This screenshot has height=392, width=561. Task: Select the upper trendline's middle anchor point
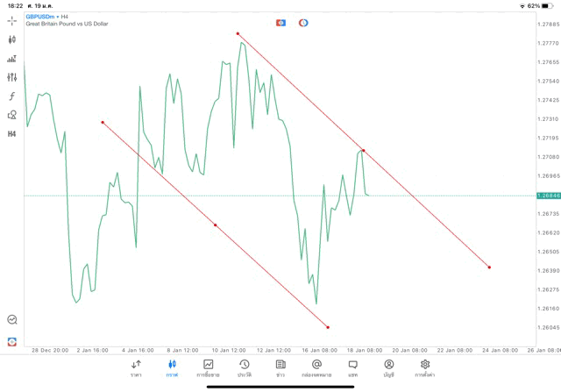coord(363,151)
